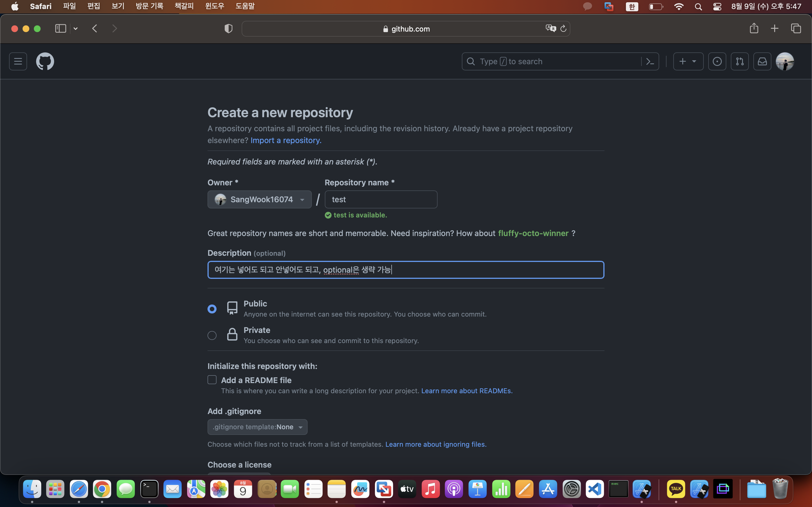Expand the create new plus dropdown
Image resolution: width=812 pixels, height=507 pixels.
pos(688,61)
